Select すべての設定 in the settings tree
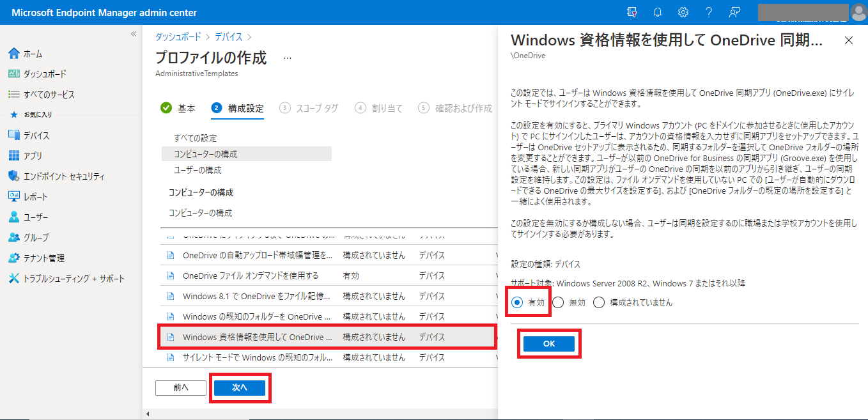Screen dimensions: 868x420 196,138
